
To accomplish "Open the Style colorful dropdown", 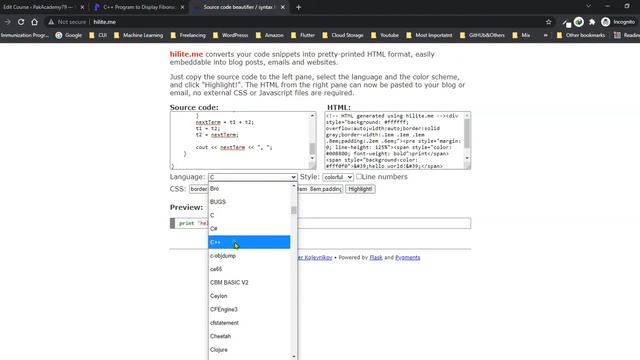I will click(x=338, y=177).
